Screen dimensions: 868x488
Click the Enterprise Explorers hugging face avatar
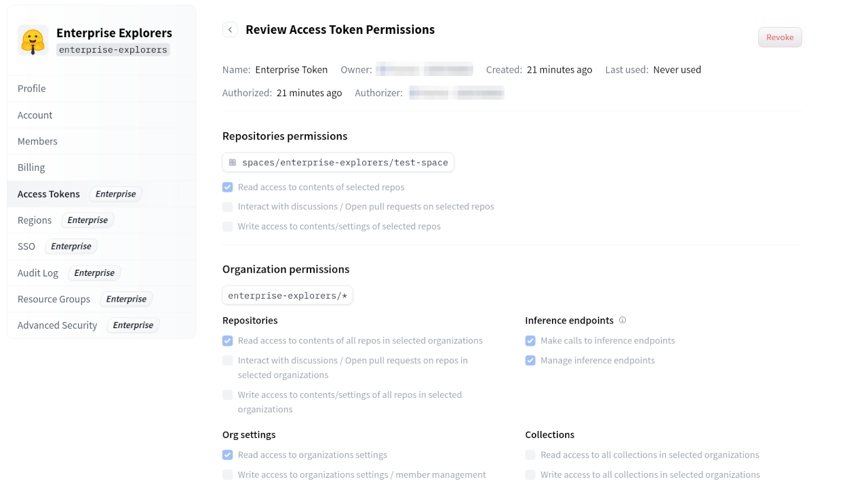pyautogui.click(x=32, y=40)
